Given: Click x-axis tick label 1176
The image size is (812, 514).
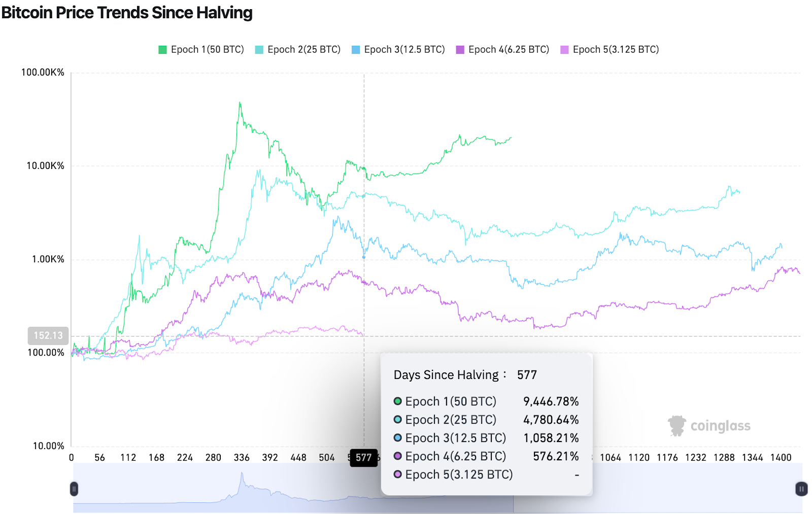Looking at the screenshot, I should click(667, 457).
